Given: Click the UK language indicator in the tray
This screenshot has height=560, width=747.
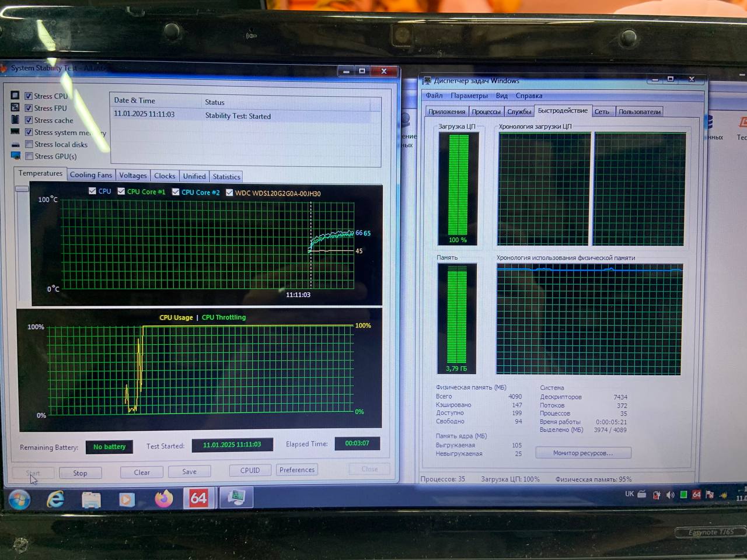Looking at the screenshot, I should coord(630,494).
